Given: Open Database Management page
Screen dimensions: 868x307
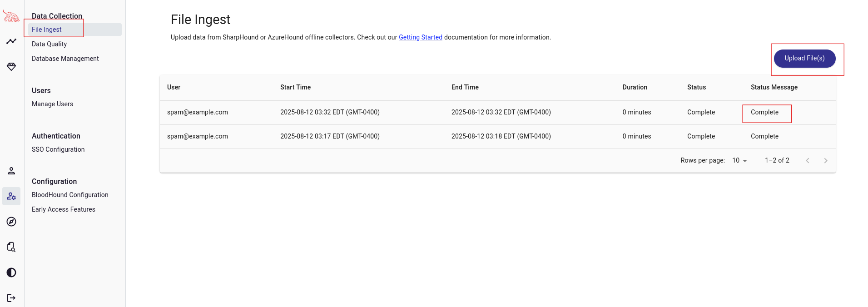Looking at the screenshot, I should click(65, 59).
